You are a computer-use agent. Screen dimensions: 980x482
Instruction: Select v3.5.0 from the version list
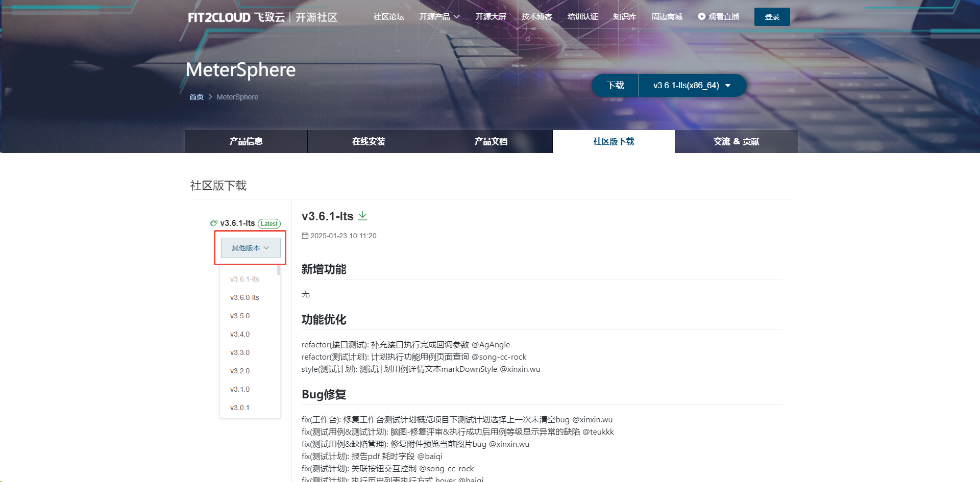coord(239,315)
